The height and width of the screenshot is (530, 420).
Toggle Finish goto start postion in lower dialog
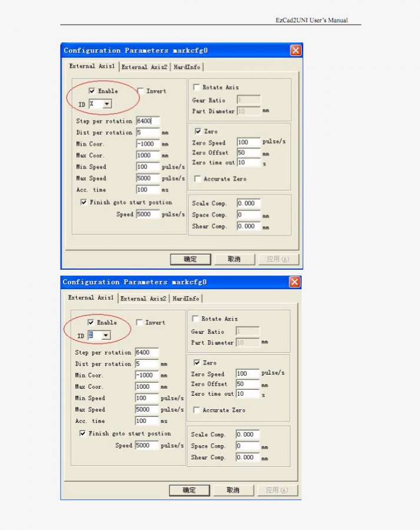pyautogui.click(x=83, y=433)
